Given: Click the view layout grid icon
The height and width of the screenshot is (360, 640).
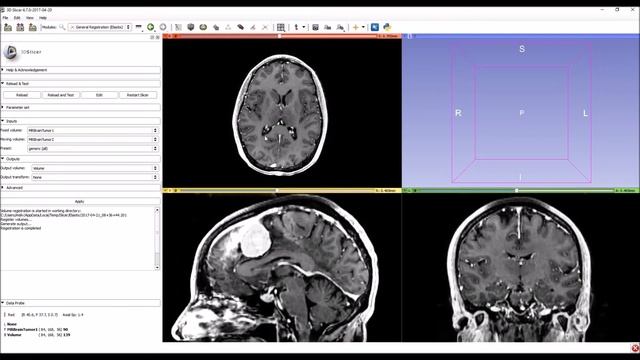Looking at the screenshot, I should (281, 27).
